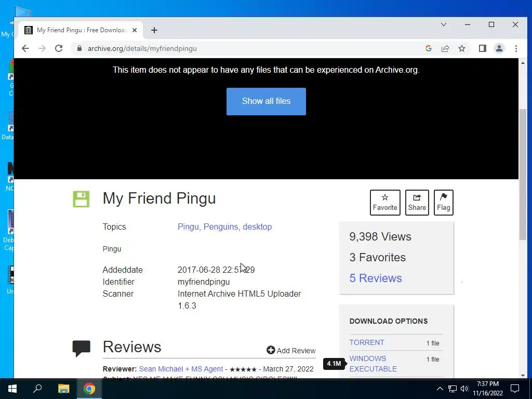Click Chrome icon on taskbar
Viewport: 532px width, 399px height.
89,389
